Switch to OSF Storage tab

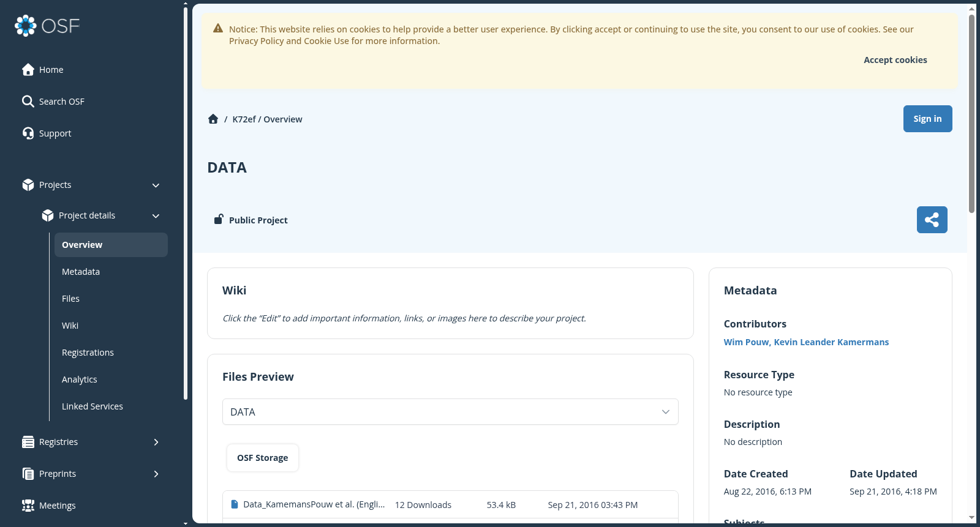point(263,458)
